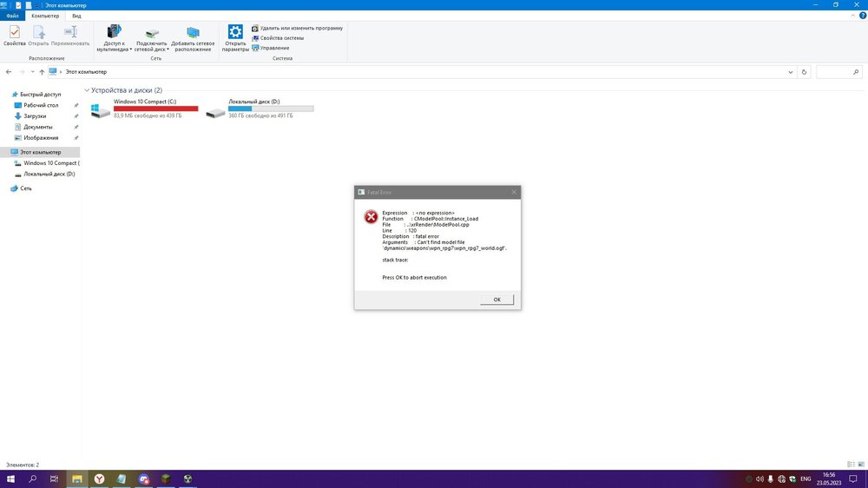Image resolution: width=868 pixels, height=488 pixels.
Task: Click the red error icon in dialog
Action: pyautogui.click(x=371, y=216)
